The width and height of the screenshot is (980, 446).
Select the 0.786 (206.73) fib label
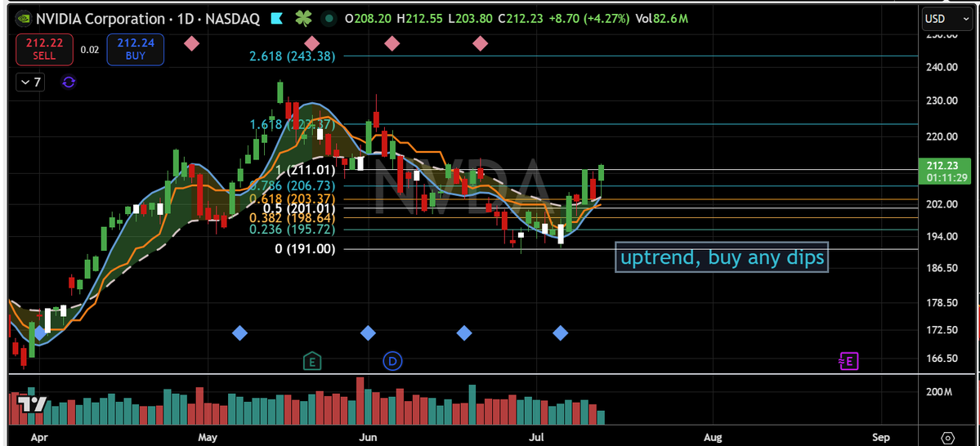click(293, 186)
